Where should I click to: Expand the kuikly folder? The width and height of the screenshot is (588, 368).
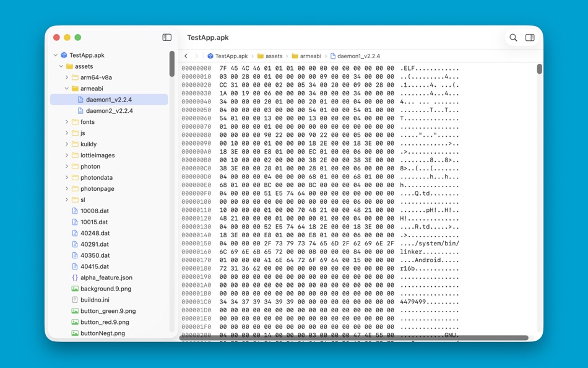67,144
